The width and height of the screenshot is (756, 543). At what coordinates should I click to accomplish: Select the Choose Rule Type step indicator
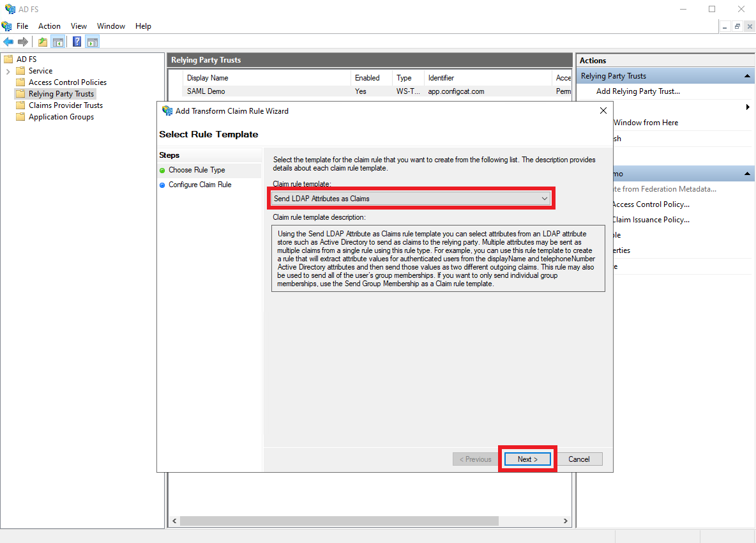click(x=162, y=169)
